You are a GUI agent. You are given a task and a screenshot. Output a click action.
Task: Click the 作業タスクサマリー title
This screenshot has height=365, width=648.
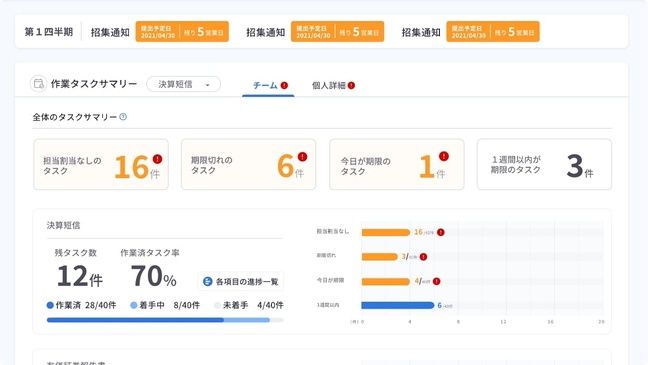point(94,84)
